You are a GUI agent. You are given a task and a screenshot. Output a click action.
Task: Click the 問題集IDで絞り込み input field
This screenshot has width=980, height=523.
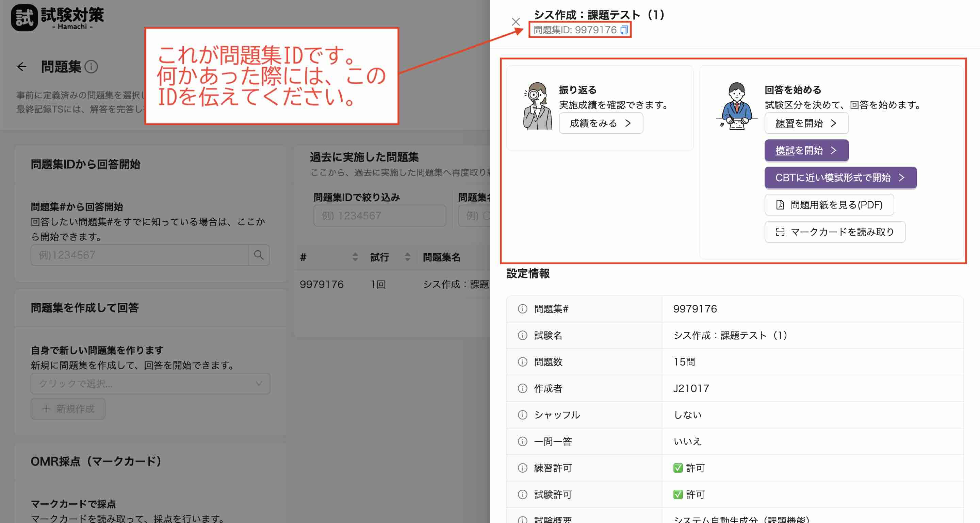coord(379,216)
